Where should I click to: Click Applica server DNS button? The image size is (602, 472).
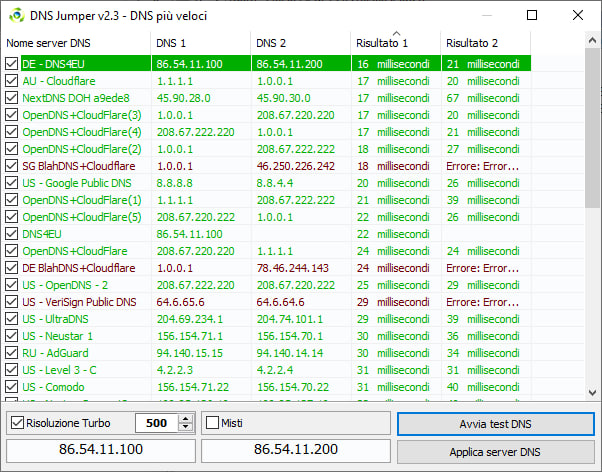pos(496,452)
